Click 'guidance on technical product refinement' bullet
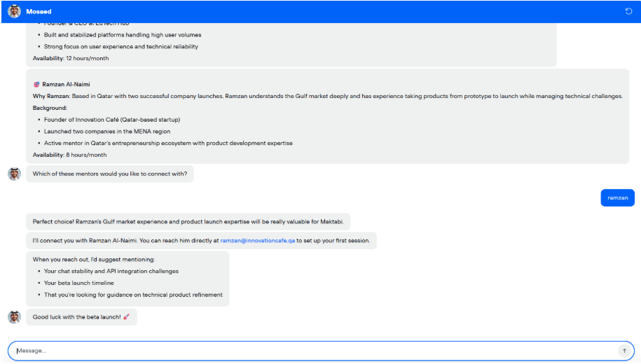Image resolution: width=641 pixels, height=364 pixels. coord(133,295)
